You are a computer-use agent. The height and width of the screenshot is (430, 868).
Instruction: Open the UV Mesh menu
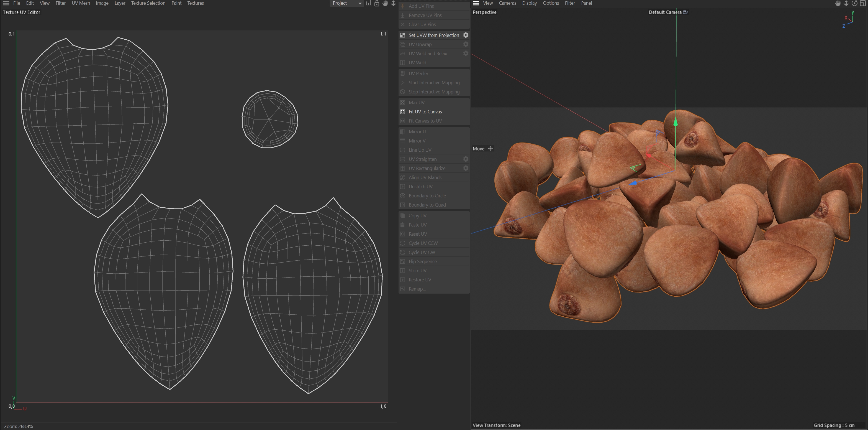tap(81, 3)
